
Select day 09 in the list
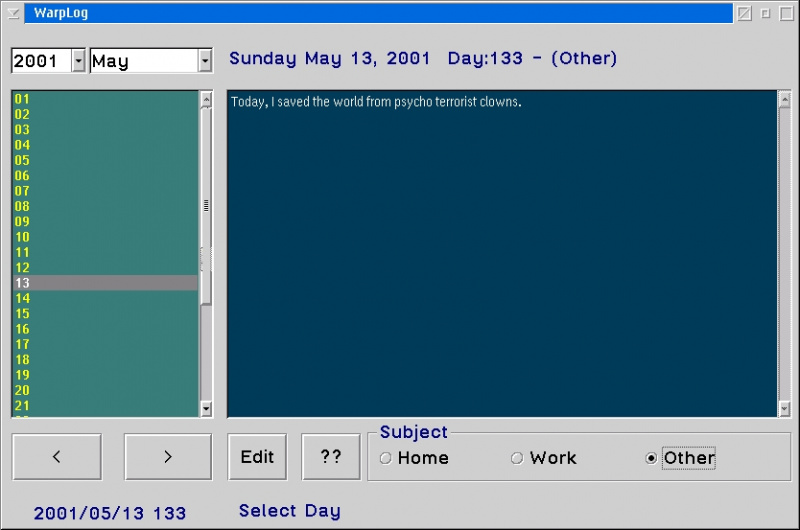pyautogui.click(x=105, y=221)
